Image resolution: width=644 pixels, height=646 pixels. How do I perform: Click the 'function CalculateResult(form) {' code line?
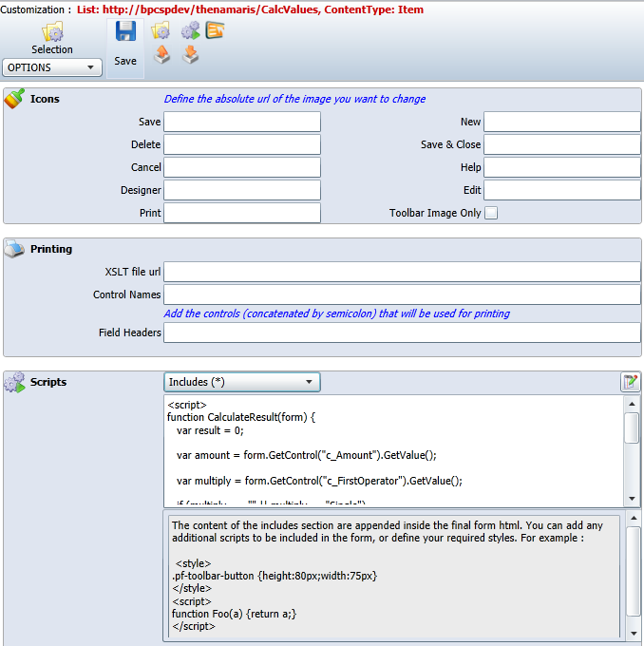241,417
